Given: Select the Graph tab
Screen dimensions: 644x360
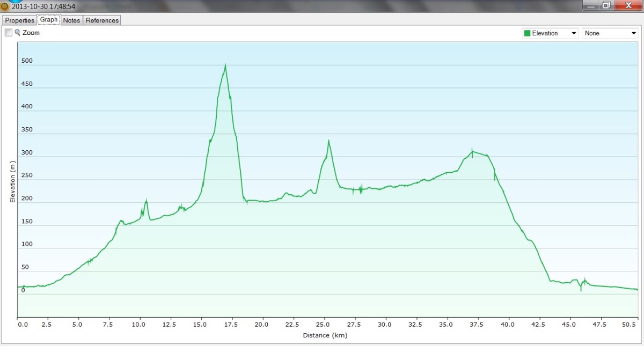Looking at the screenshot, I should (x=49, y=20).
